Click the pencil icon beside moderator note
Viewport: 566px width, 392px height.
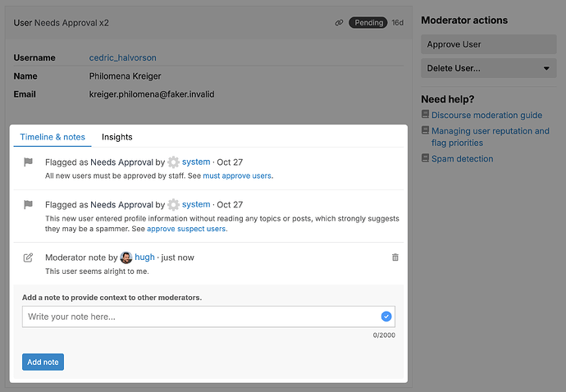click(x=28, y=258)
